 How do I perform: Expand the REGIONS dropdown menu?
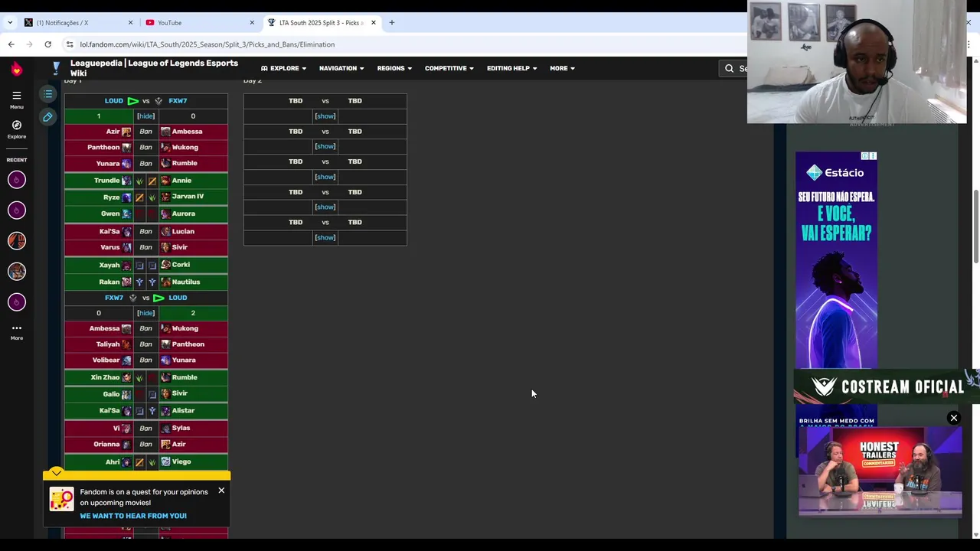coord(394,68)
